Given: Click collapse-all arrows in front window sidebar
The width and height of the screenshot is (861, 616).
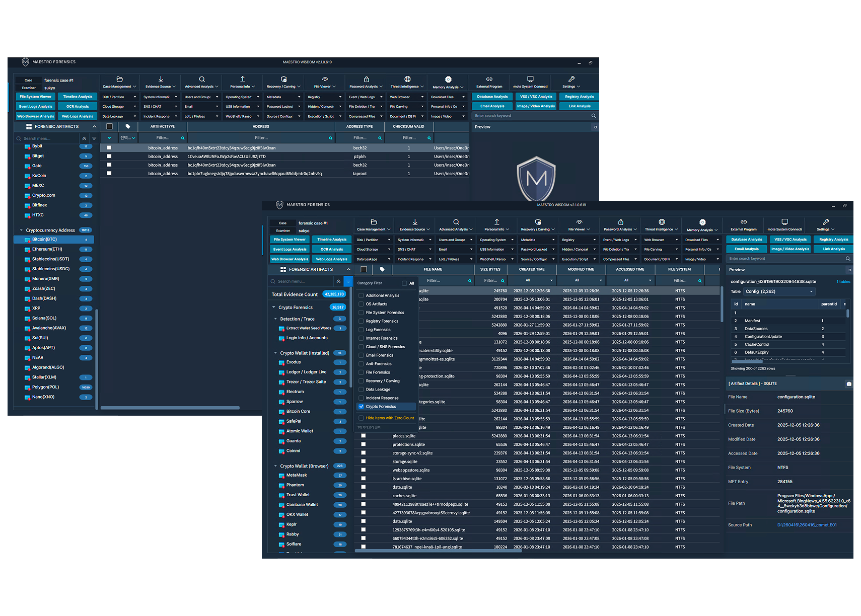Looking at the screenshot, I should coord(338,281).
